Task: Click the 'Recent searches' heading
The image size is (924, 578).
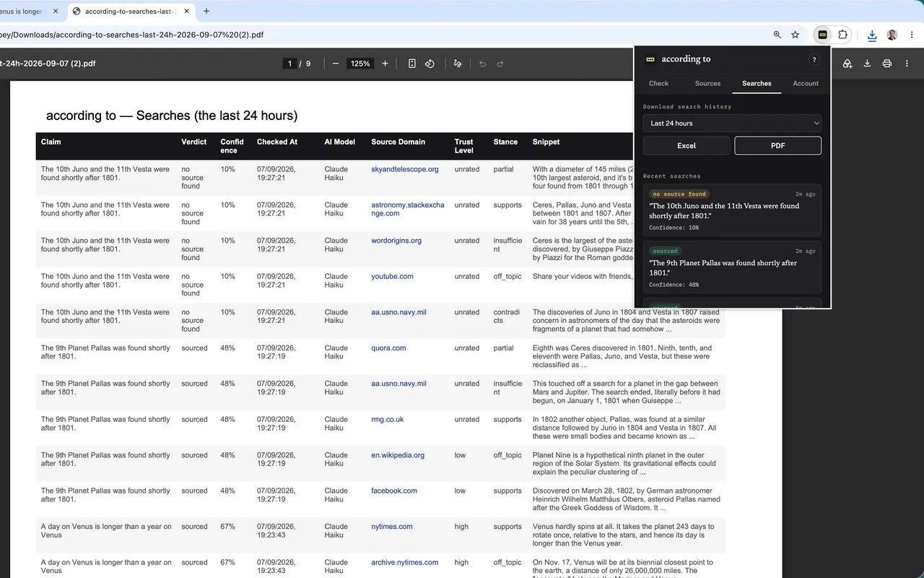Action: 672,176
